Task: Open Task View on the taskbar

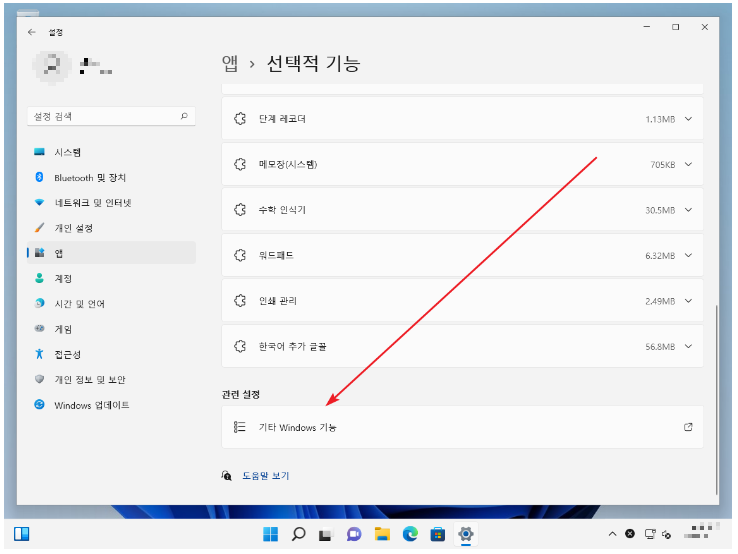Action: coord(326,534)
